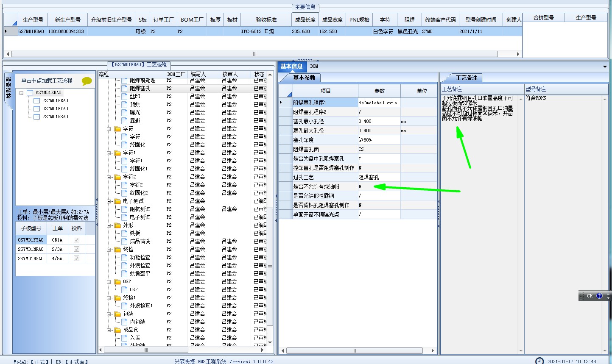
Task: Click the 0S7MD1FYA0 tree node icon
Action: 36,108
